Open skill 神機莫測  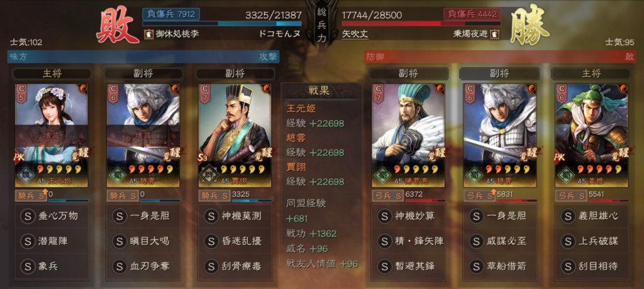pyautogui.click(x=235, y=216)
